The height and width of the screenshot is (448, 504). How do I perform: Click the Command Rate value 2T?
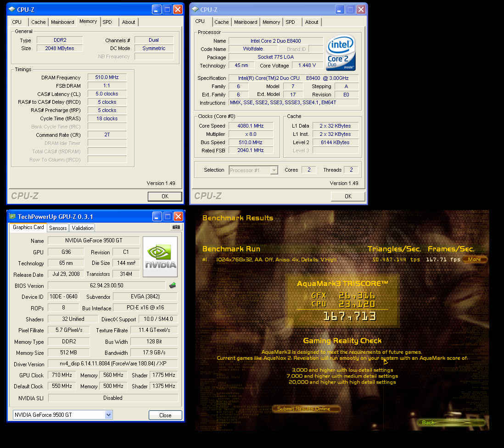point(106,135)
